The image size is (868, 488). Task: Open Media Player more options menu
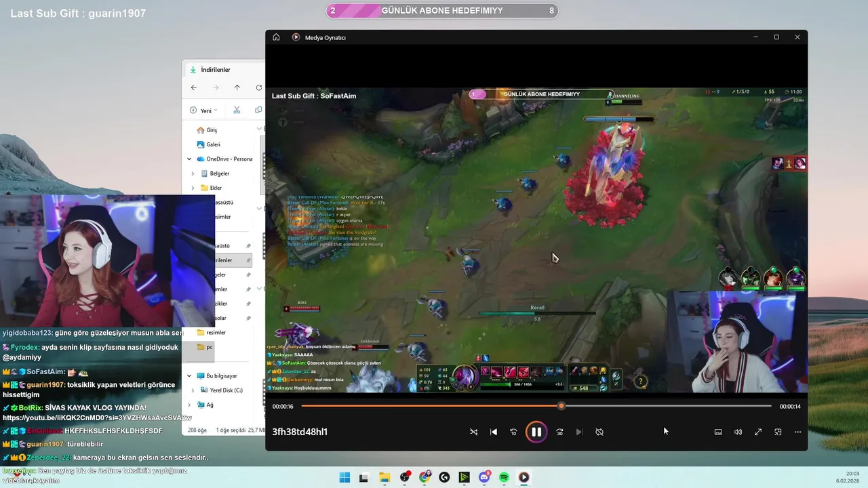pyautogui.click(x=797, y=432)
